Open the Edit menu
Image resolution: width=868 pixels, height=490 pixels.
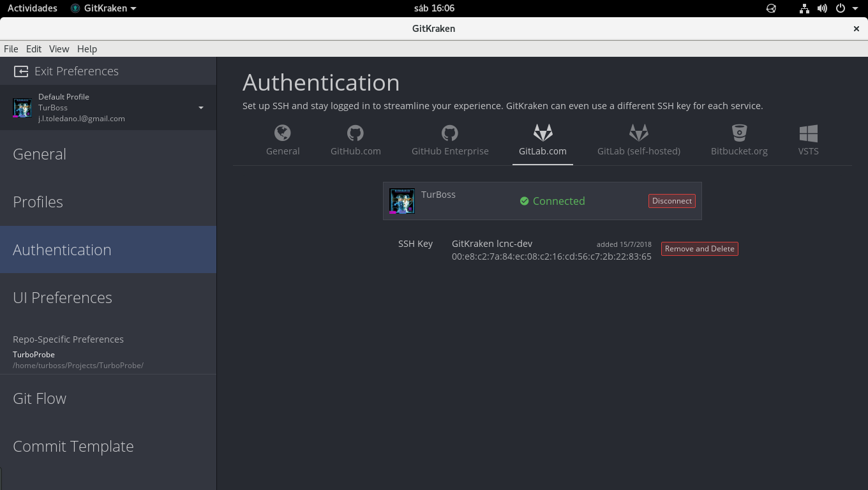coord(34,49)
